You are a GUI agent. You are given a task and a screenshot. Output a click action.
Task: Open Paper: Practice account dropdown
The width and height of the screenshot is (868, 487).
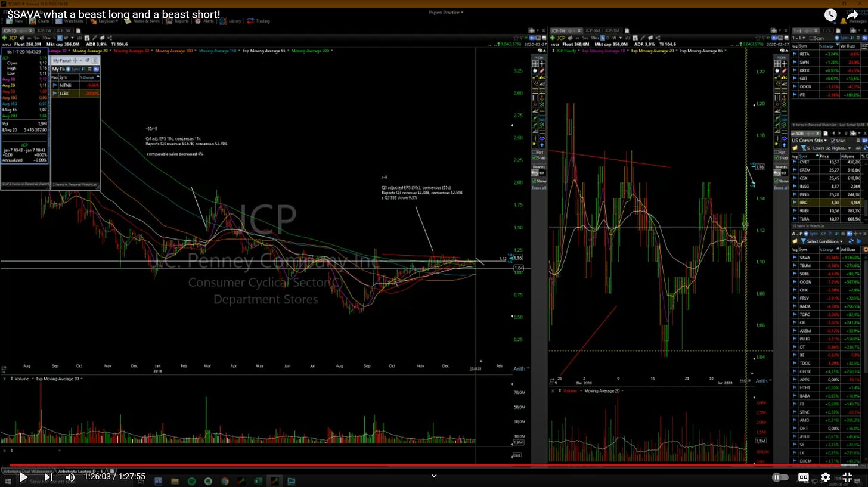(x=446, y=13)
